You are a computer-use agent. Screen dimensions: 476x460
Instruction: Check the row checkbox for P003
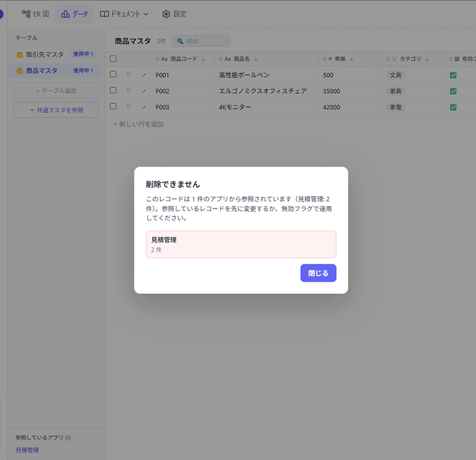tap(113, 106)
